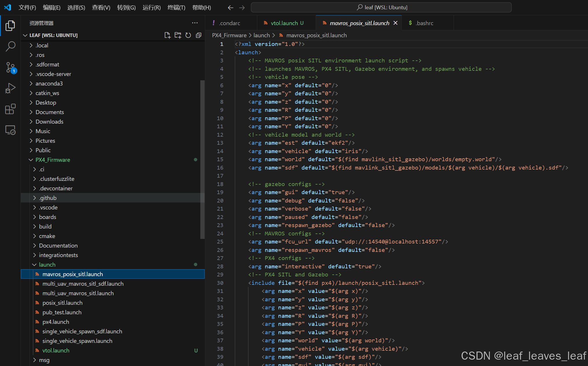This screenshot has height=366, width=588.
Task: Open the Extensions view
Action: 10,109
